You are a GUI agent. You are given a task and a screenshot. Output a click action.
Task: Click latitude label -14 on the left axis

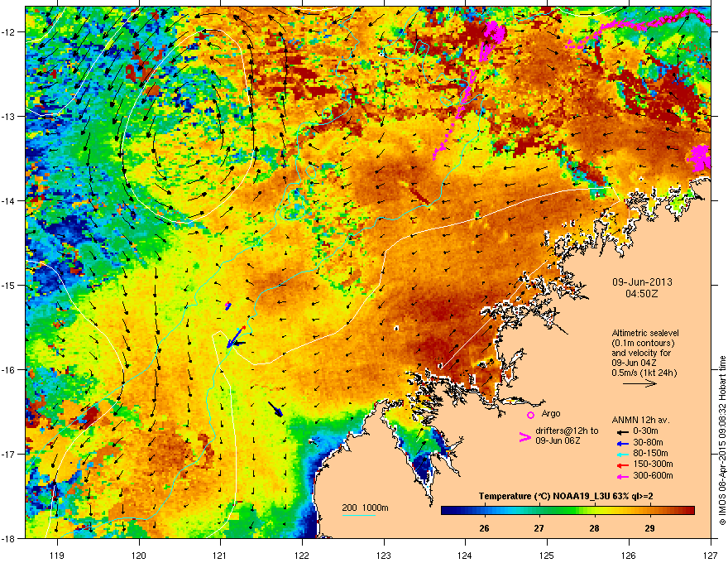pyautogui.click(x=8, y=201)
